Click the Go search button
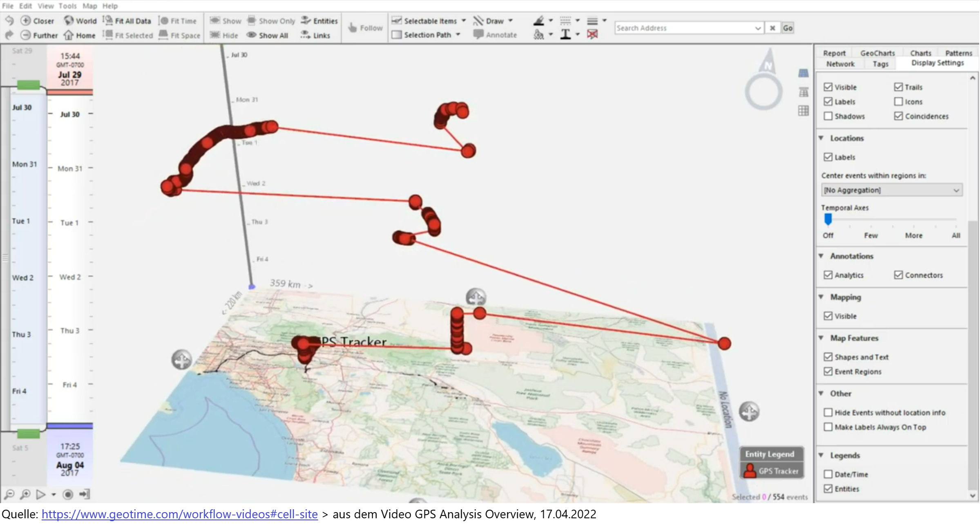 coord(788,28)
